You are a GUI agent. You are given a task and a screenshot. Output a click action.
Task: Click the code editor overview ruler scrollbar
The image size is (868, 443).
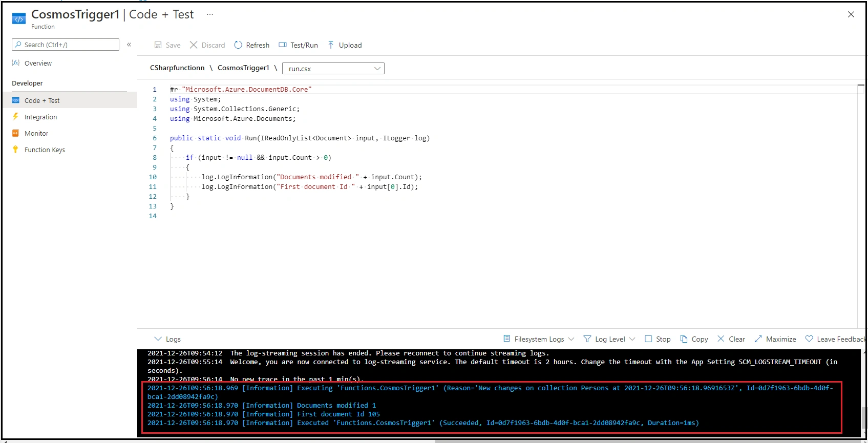point(861,205)
